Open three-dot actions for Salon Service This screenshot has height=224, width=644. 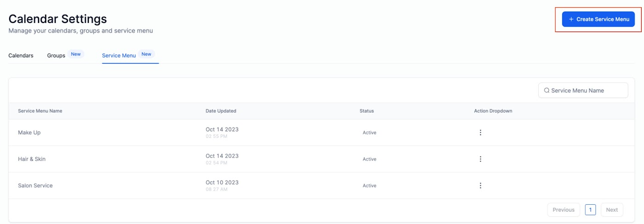(480, 186)
